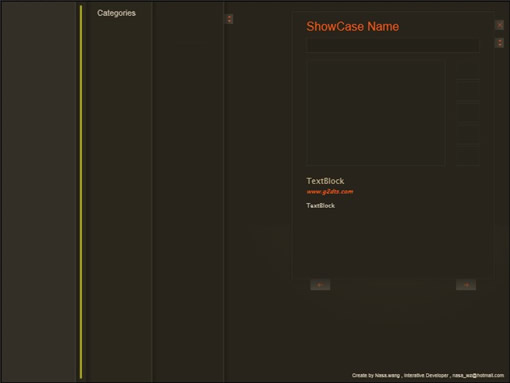The image size is (510, 383).
Task: Click the small TextBlock description text
Action: 320,206
